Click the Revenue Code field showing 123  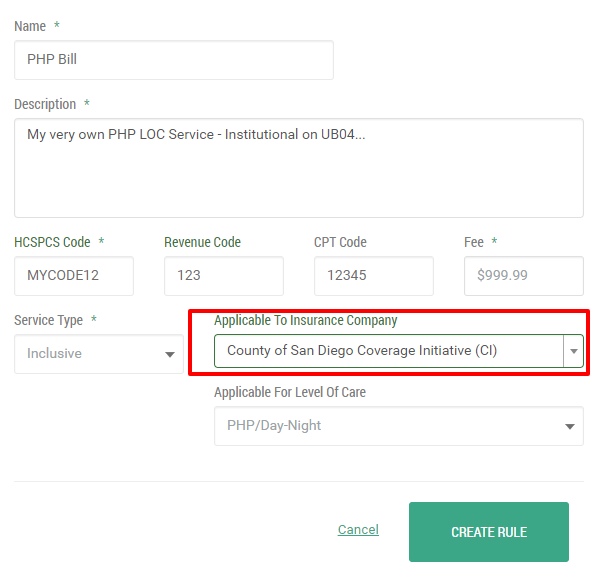point(224,276)
